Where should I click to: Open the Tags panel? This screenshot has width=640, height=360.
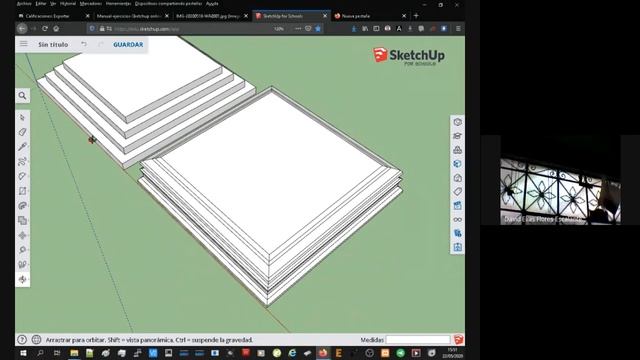(458, 191)
